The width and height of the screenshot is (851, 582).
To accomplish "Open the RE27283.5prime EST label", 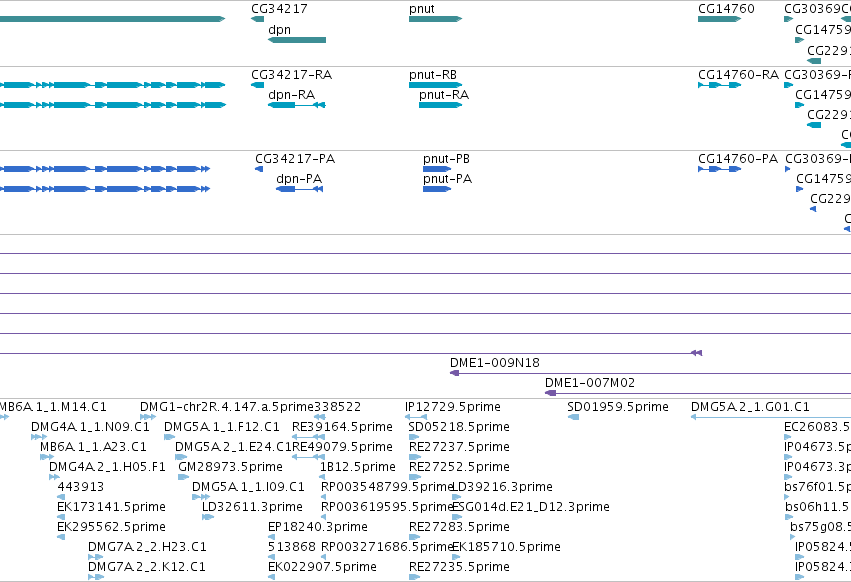I will tap(459, 527).
